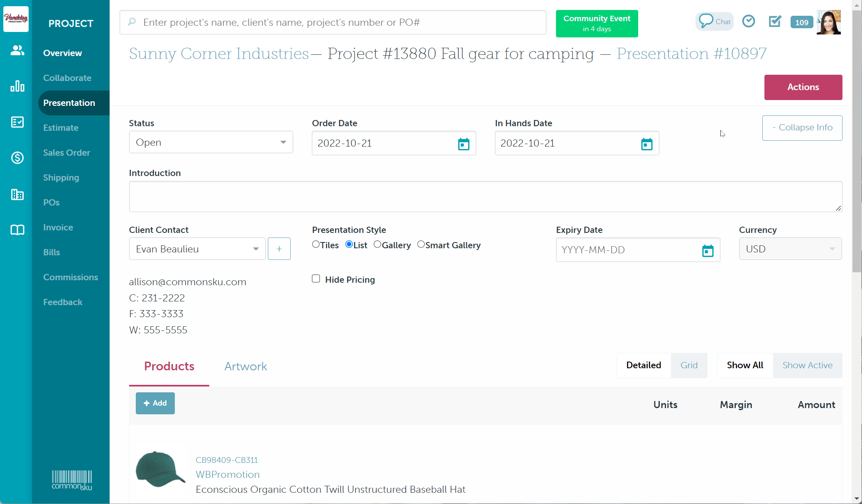The width and height of the screenshot is (862, 504).
Task: Open the Client Contact dropdown
Action: [x=197, y=249]
